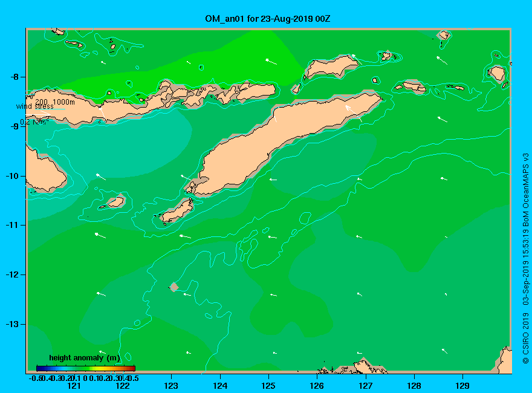Click the 'height anomaly (m)' legend label
The width and height of the screenshot is (532, 393).
pos(85,358)
